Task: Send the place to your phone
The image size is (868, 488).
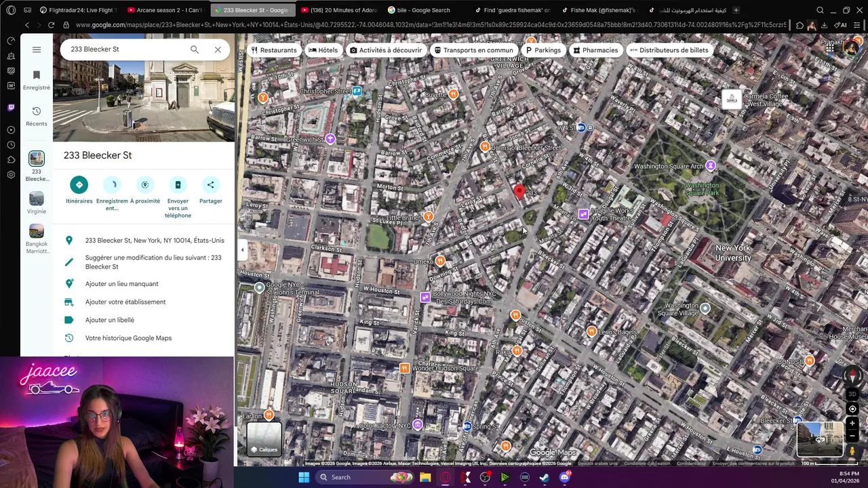Action: pos(178,197)
